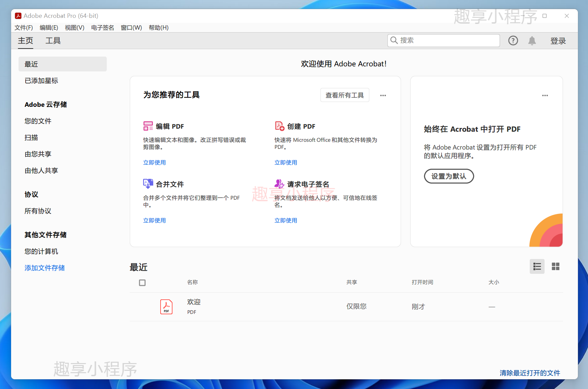The image size is (588, 389).
Task: Open more options in default PDF card
Action: pos(545,96)
